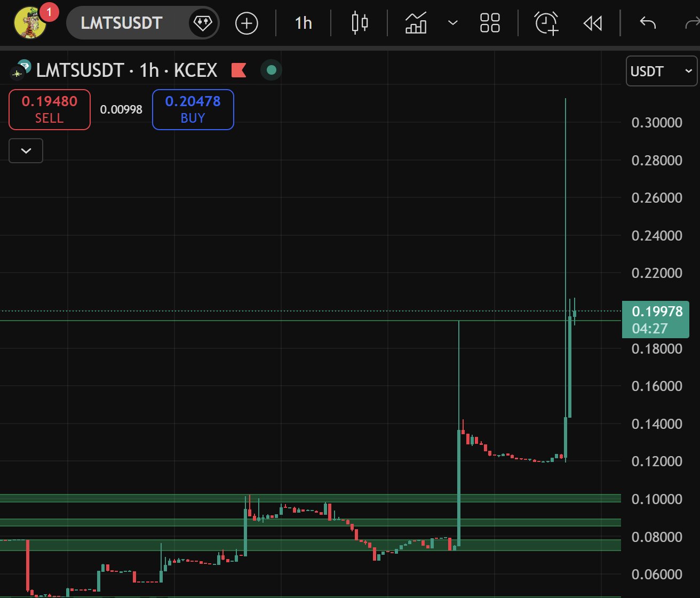The height and width of the screenshot is (598, 700).
Task: Click the BUY button at 0.20478
Action: 193,109
